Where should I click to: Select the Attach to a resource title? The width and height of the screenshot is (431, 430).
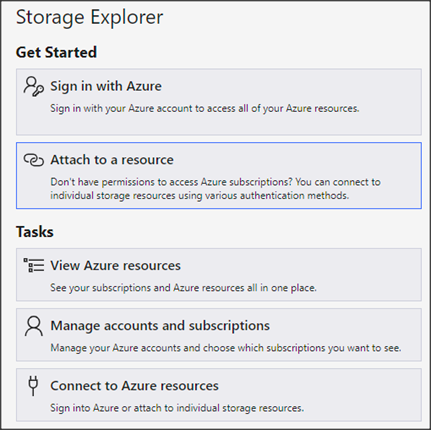(112, 160)
